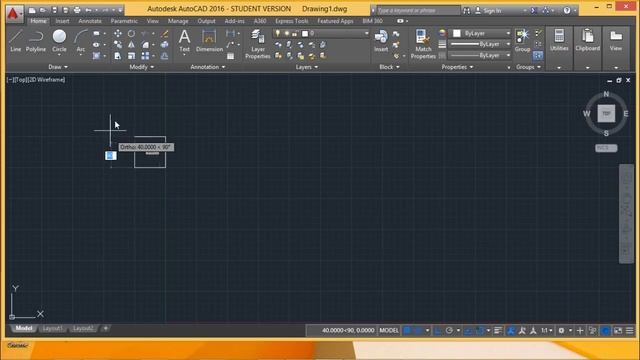Click the [Top] view control label
Image resolution: width=640 pixels, height=360 pixels.
23,80
